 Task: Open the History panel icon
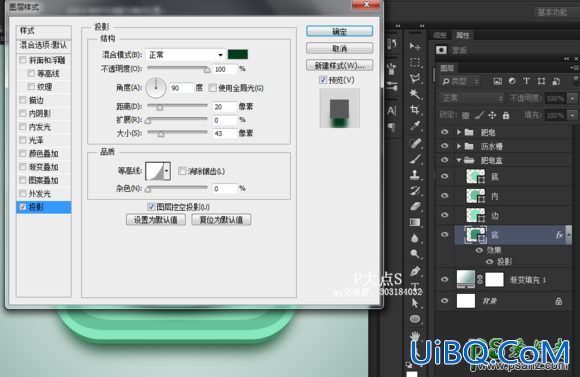tap(392, 44)
